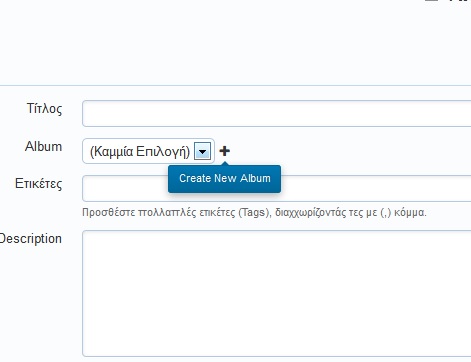Click the cropped bold text at top-right corner
471x362 pixels.
460,1
